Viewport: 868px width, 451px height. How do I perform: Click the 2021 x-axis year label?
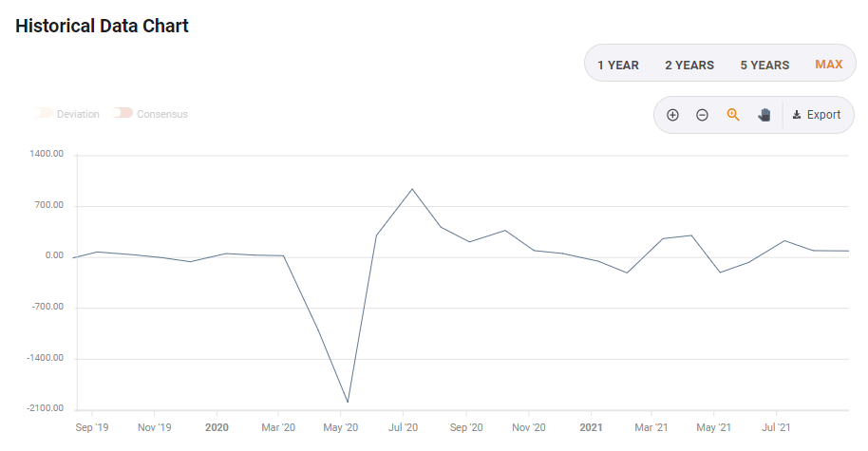pyautogui.click(x=592, y=427)
